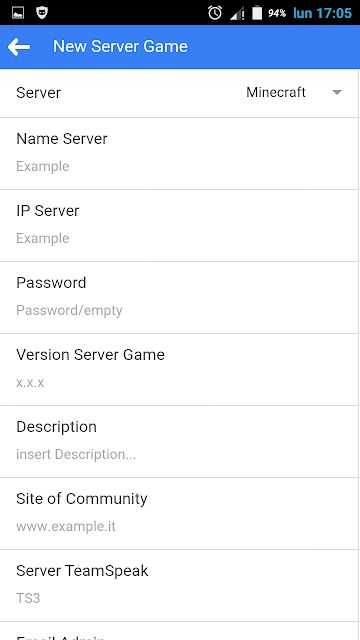This screenshot has height=640, width=360.
Task: Focus the Password/empty field
Action: click(x=179, y=310)
